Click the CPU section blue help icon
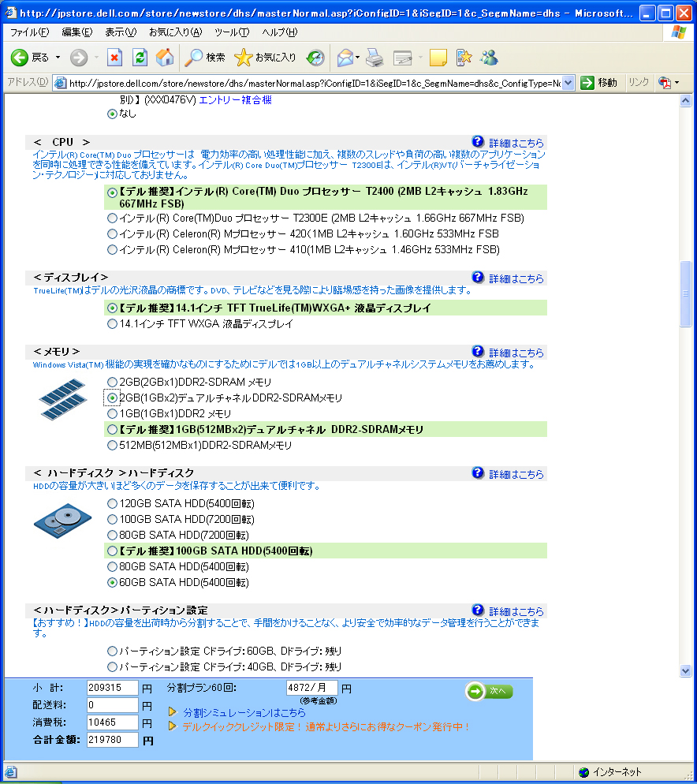This screenshot has height=784, width=697. [478, 141]
